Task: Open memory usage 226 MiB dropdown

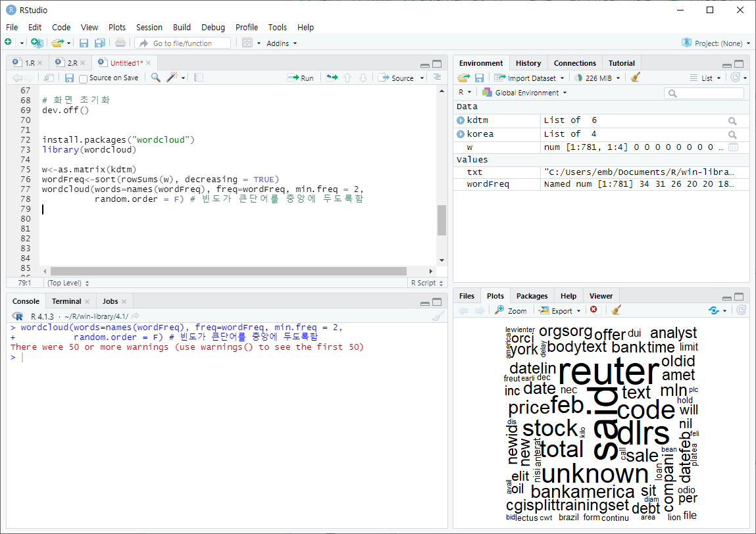Action: (597, 78)
